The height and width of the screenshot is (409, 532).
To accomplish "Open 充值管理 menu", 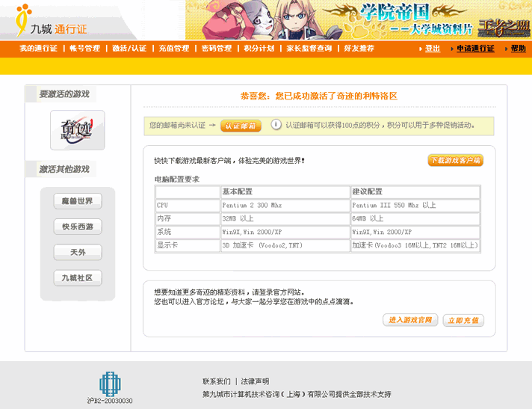I will point(174,49).
